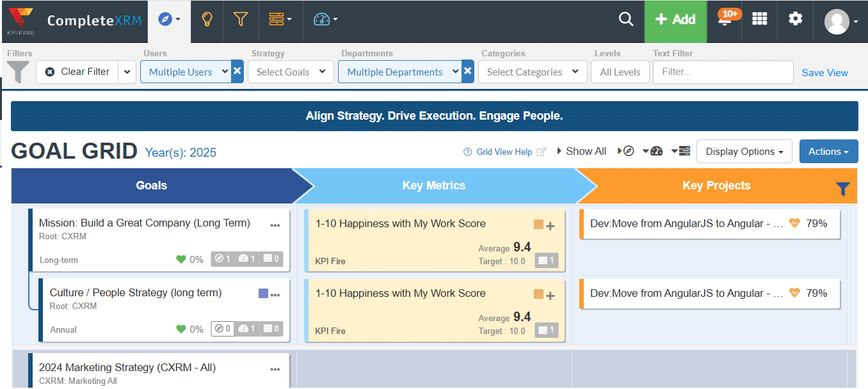
Task: Click the Key Metrics column header
Action: tap(434, 186)
